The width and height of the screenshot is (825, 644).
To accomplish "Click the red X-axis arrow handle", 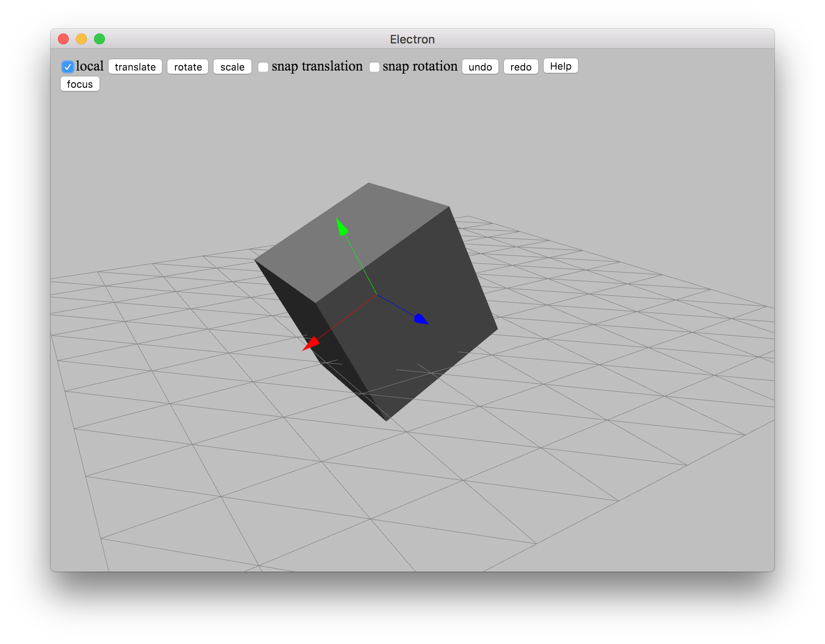I will [x=311, y=344].
